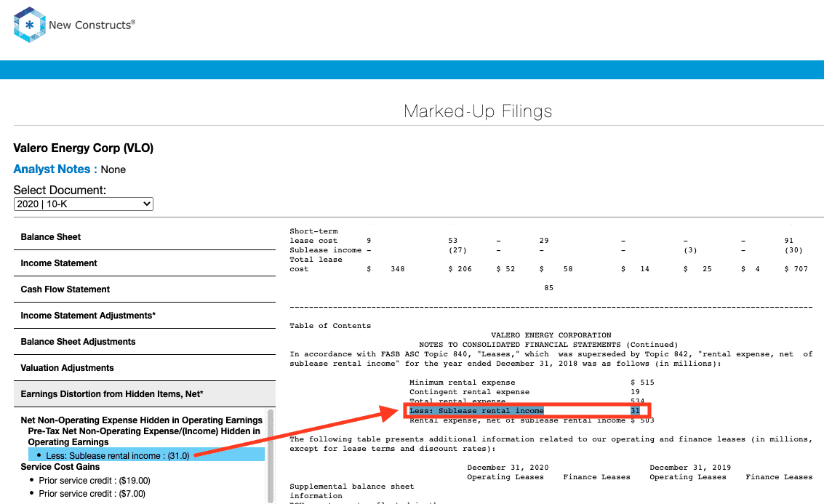Viewport: 824px width, 504px height.
Task: Click the 'December 31, 2019' column header
Action: coord(690,468)
